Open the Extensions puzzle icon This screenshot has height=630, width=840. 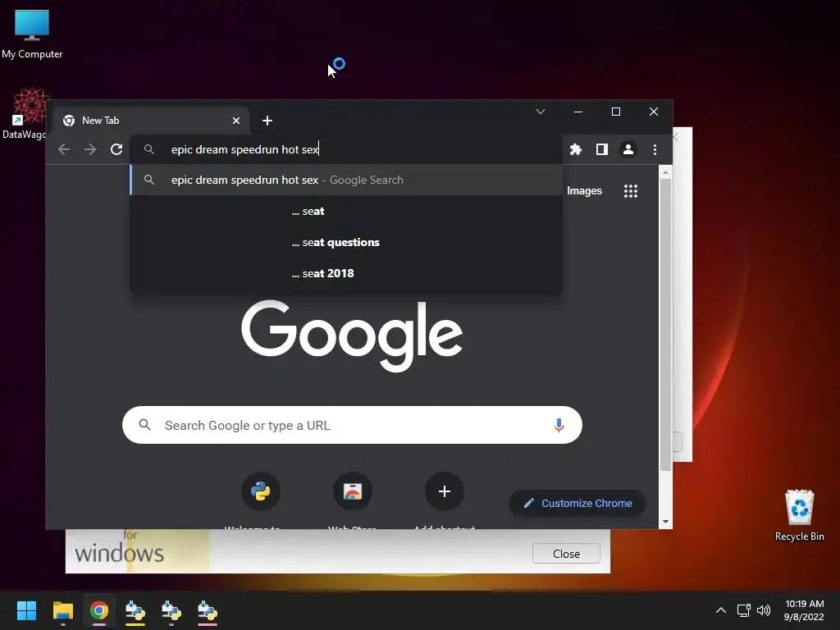[576, 149]
